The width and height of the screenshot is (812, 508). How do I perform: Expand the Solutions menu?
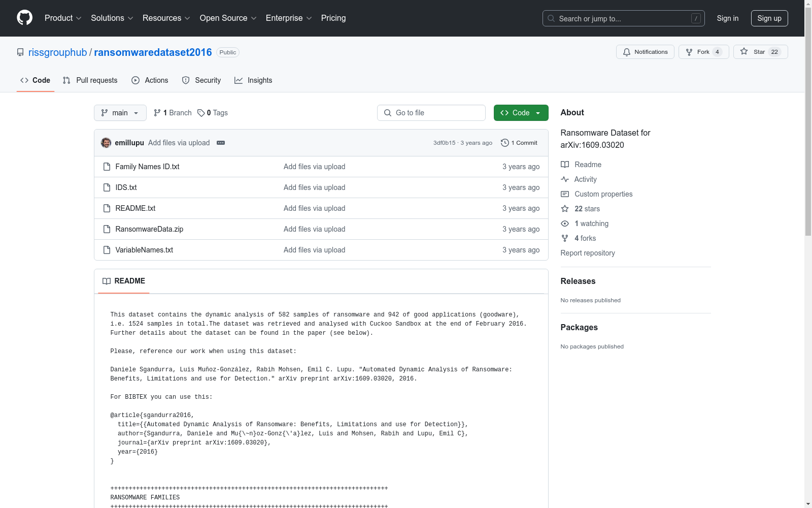pos(112,18)
